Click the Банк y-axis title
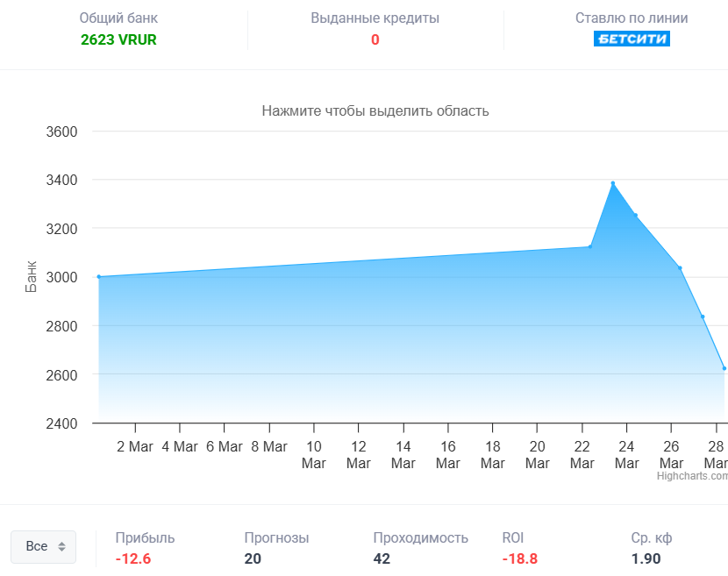 [32, 277]
